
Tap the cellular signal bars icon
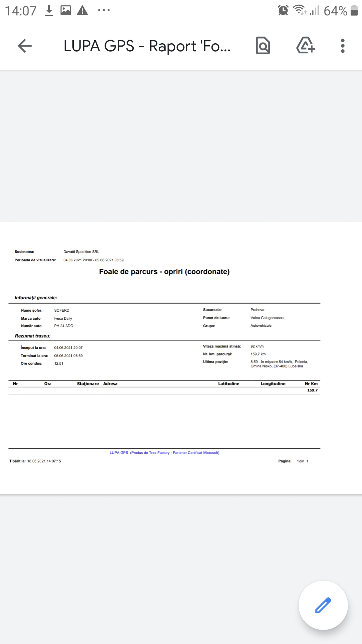tap(314, 10)
